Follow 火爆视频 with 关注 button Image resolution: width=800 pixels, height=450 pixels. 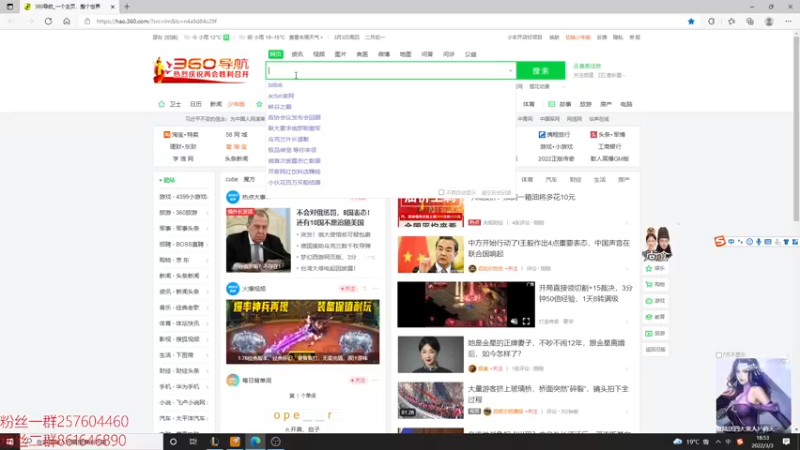pyautogui.click(x=348, y=289)
